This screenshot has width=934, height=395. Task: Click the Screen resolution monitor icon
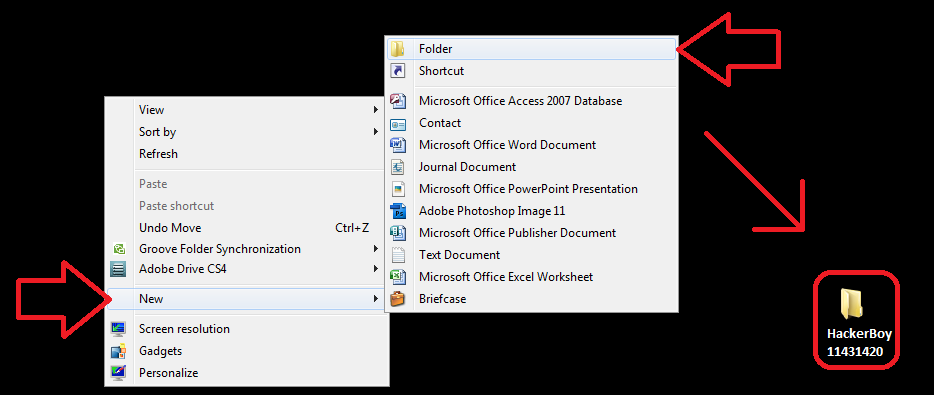[x=119, y=329]
